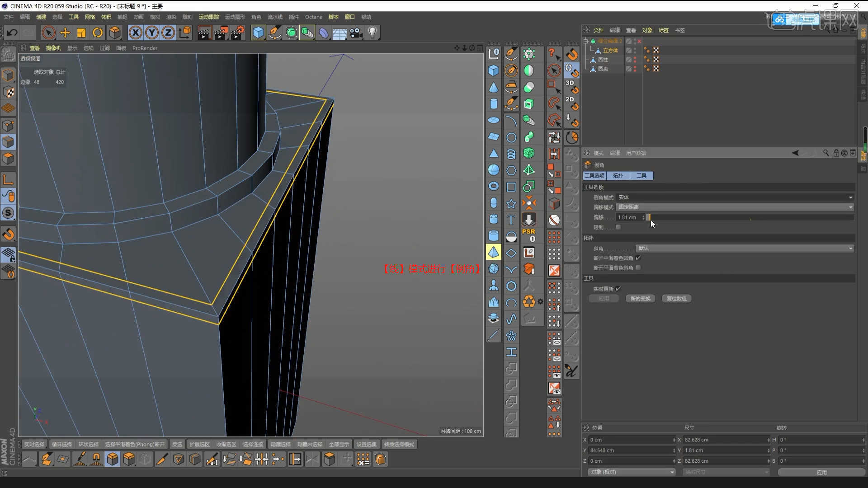Select the Knife tool in bottom toolbar

click(x=162, y=459)
